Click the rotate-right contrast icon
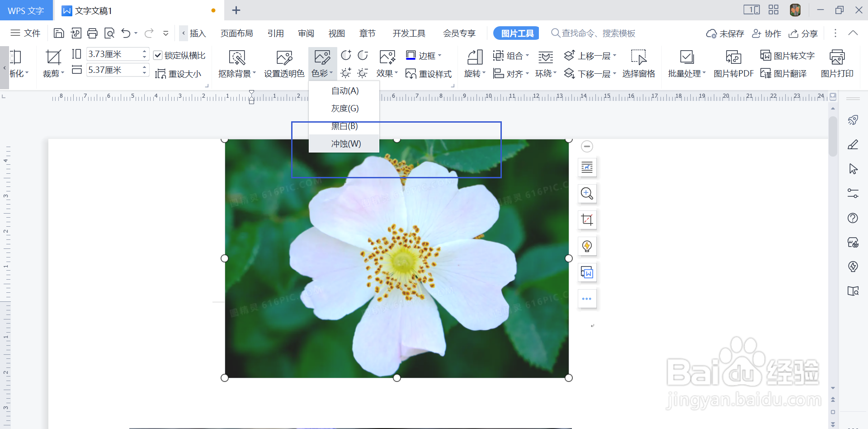This screenshot has width=868, height=429. 363,55
